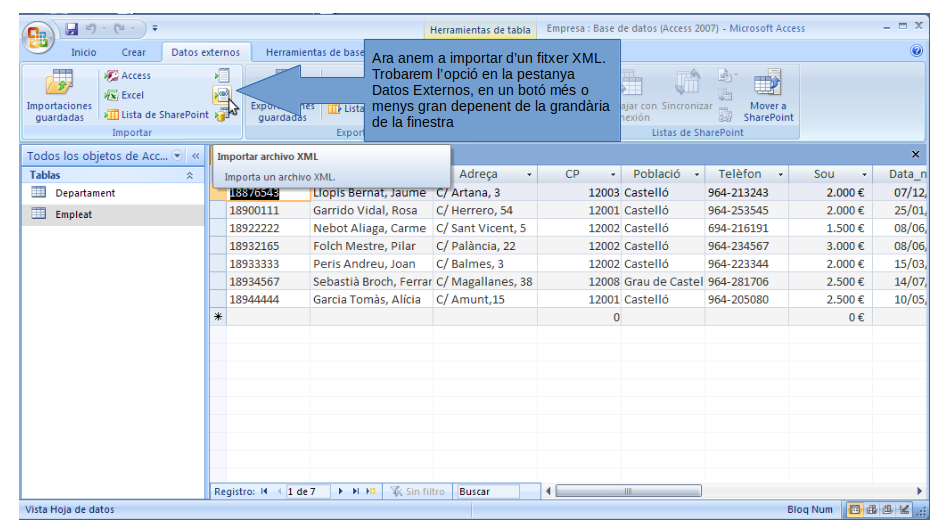
Task: Switch to Design view in status bar
Action: [904, 510]
